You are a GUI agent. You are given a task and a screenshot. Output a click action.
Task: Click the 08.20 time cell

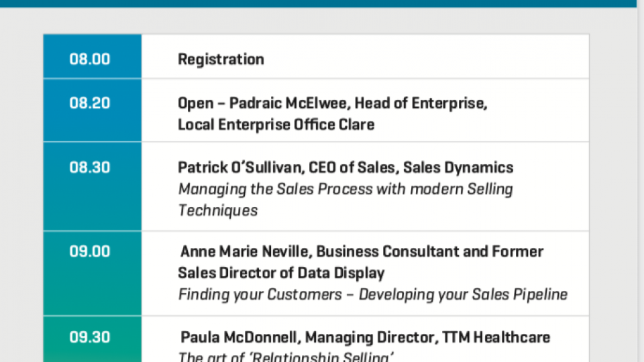(x=92, y=111)
